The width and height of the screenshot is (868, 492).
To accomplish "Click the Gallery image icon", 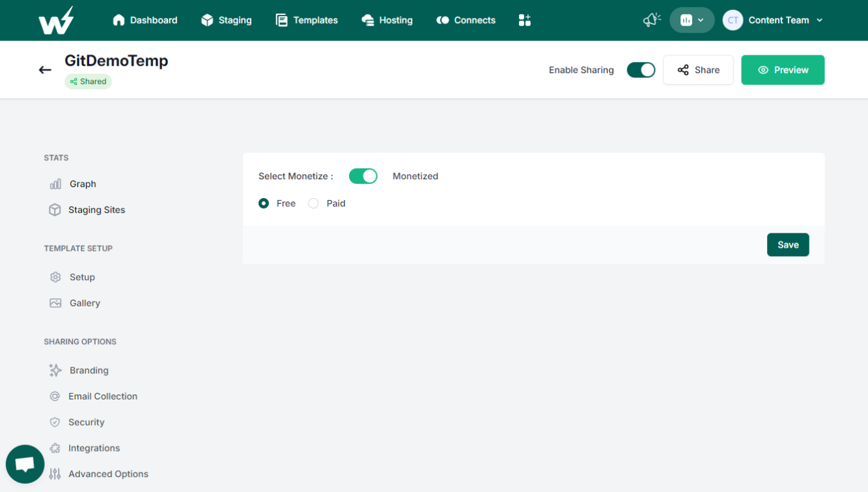I will click(x=55, y=303).
